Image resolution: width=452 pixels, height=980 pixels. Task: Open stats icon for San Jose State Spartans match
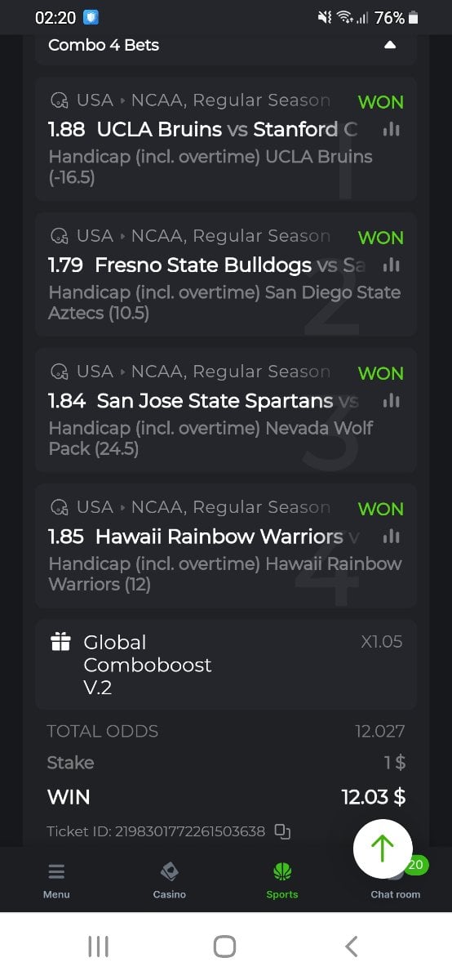[392, 400]
